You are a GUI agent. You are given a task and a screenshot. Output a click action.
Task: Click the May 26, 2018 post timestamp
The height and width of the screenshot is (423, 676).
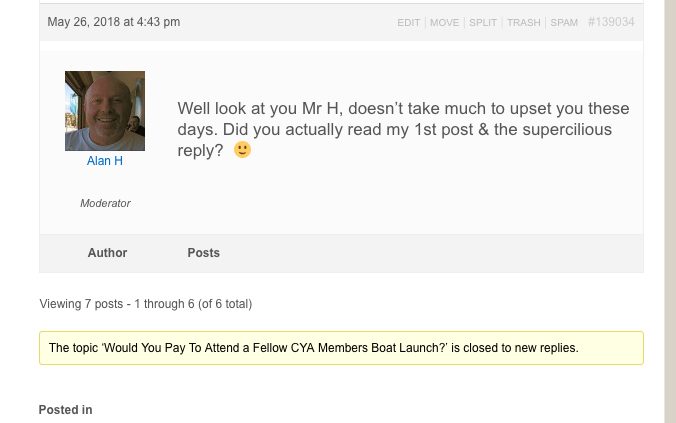tap(114, 22)
